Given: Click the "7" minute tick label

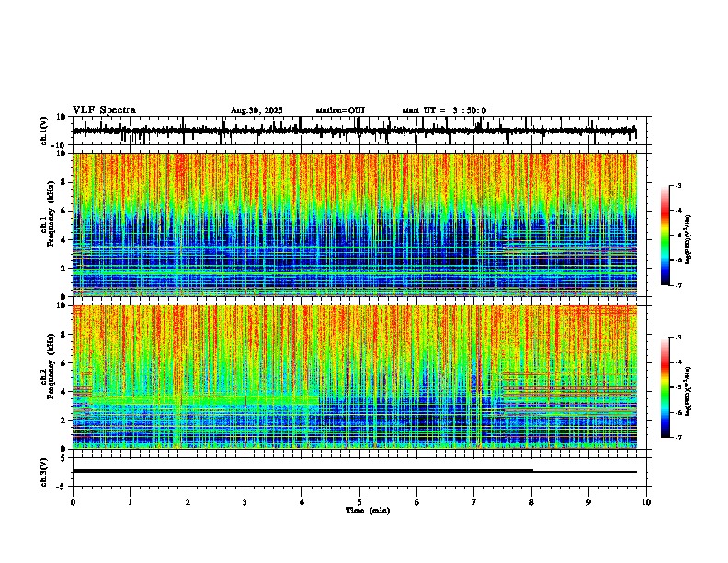Looking at the screenshot, I should [x=474, y=502].
